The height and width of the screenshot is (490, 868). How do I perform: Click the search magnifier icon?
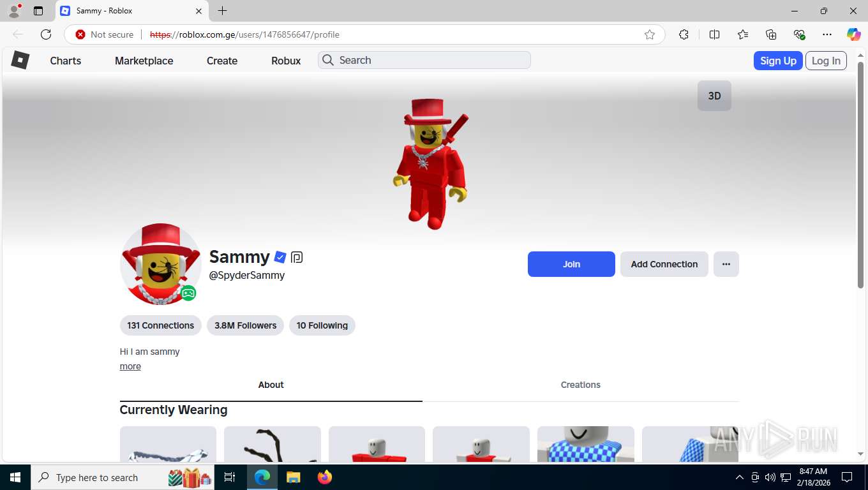pyautogui.click(x=328, y=60)
